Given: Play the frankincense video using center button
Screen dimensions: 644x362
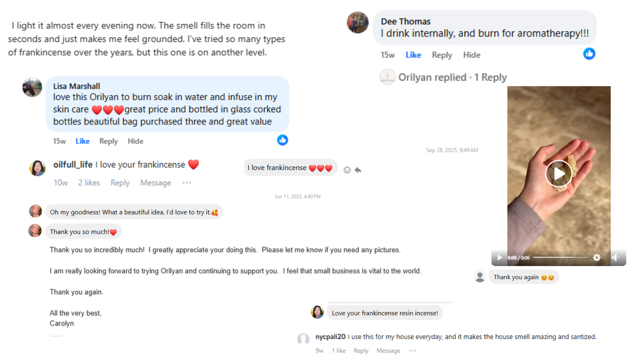Looking at the screenshot, I should pyautogui.click(x=559, y=174).
